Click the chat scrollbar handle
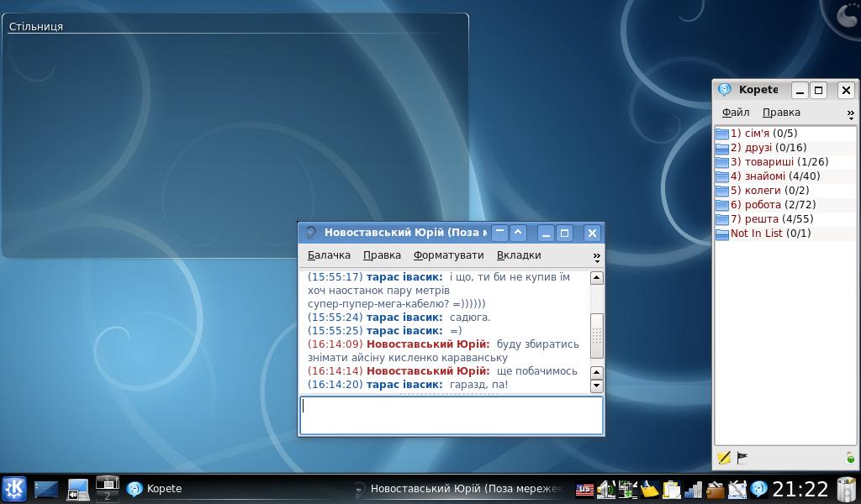Screen dimensions: 861x504 [596, 336]
